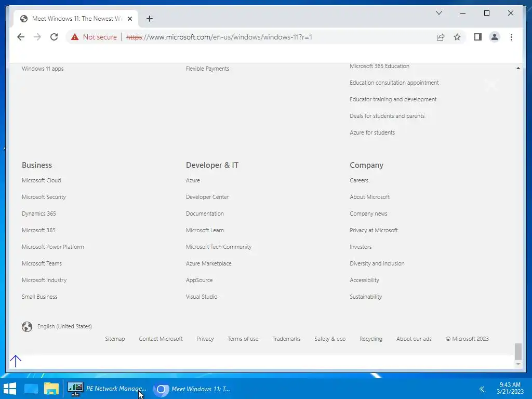The width and height of the screenshot is (532, 399).
Task: Open the About our ads link
Action: (x=414, y=339)
